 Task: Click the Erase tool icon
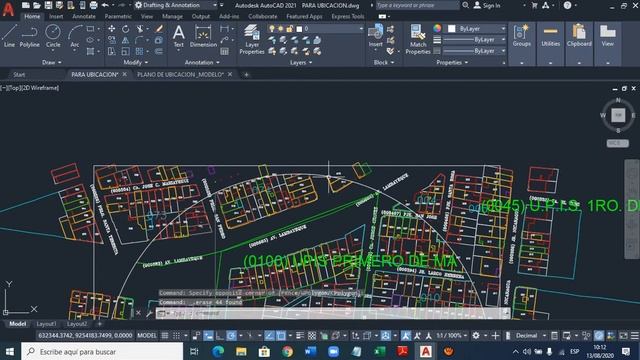click(159, 29)
